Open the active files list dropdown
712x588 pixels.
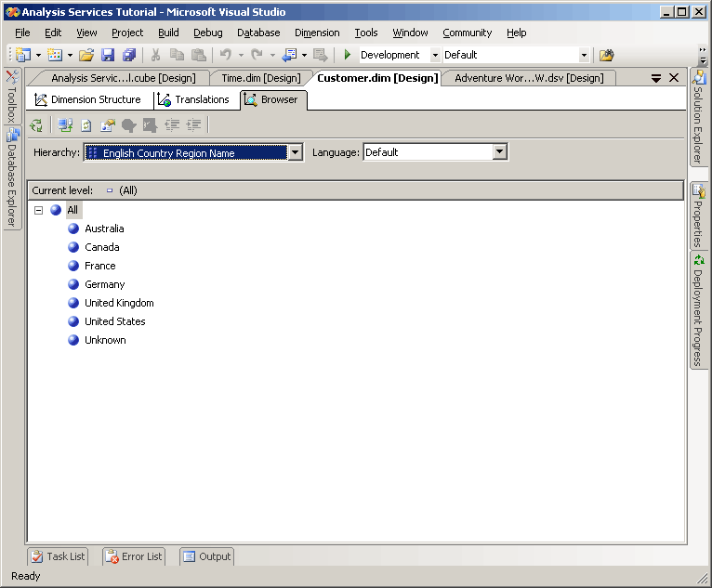pos(655,78)
